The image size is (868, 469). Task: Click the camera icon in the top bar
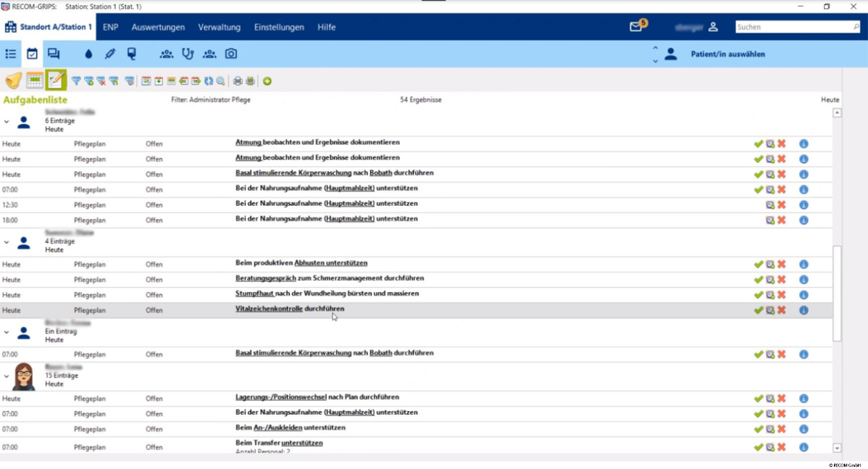tap(232, 54)
